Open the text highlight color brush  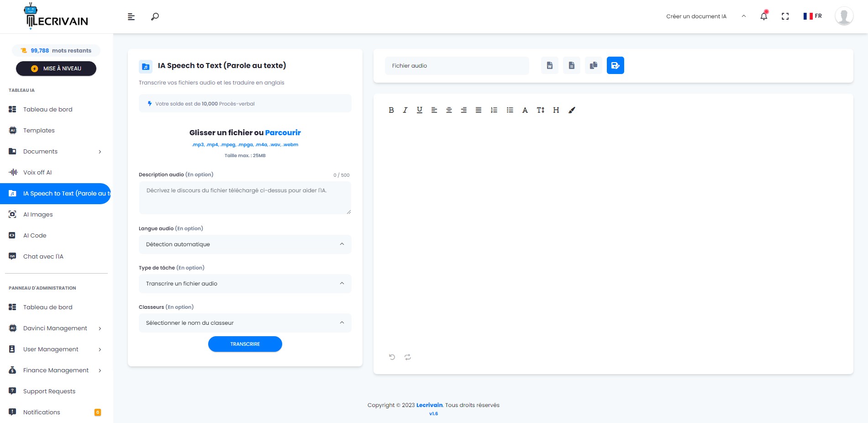572,110
